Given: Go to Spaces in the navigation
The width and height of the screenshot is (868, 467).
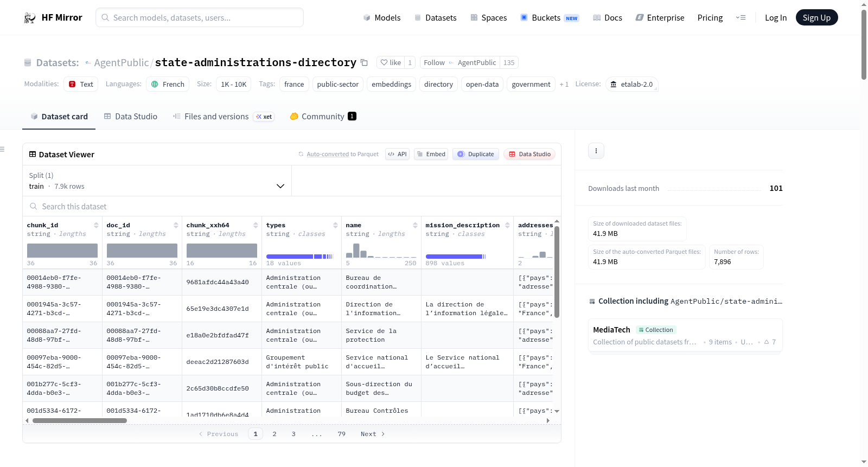Looking at the screenshot, I should tap(488, 18).
